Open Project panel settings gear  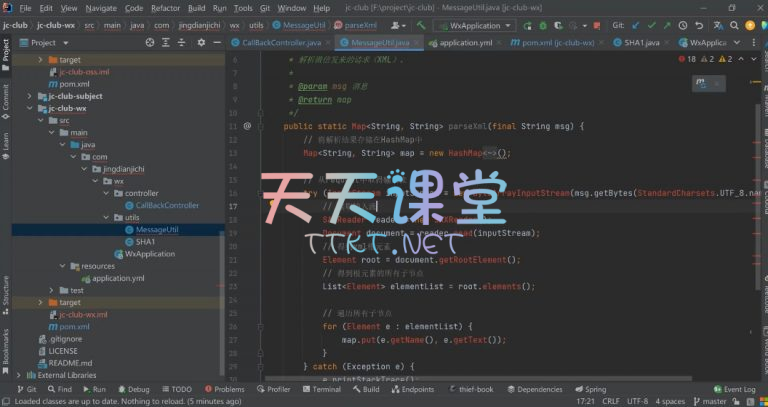point(200,43)
